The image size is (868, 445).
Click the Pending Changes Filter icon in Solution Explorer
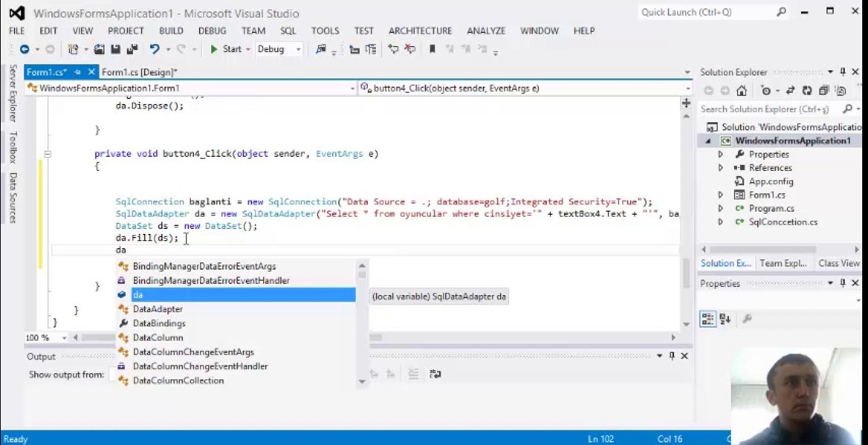coord(766,91)
